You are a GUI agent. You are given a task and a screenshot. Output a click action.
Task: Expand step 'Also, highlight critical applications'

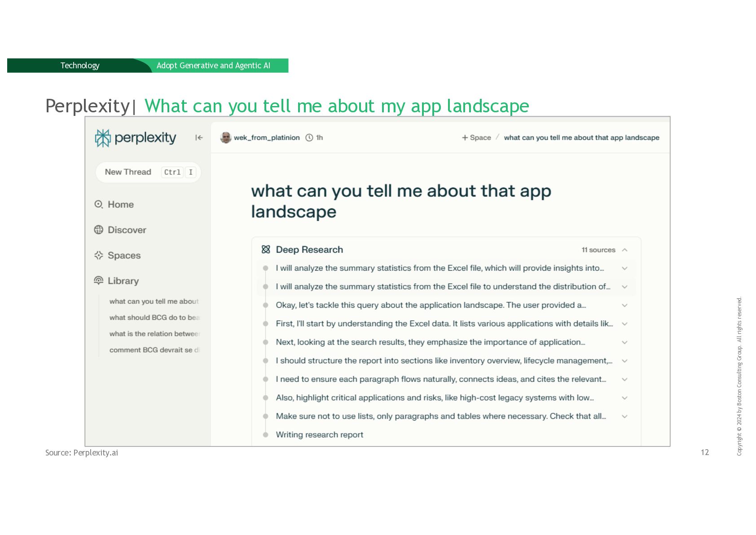click(x=624, y=398)
